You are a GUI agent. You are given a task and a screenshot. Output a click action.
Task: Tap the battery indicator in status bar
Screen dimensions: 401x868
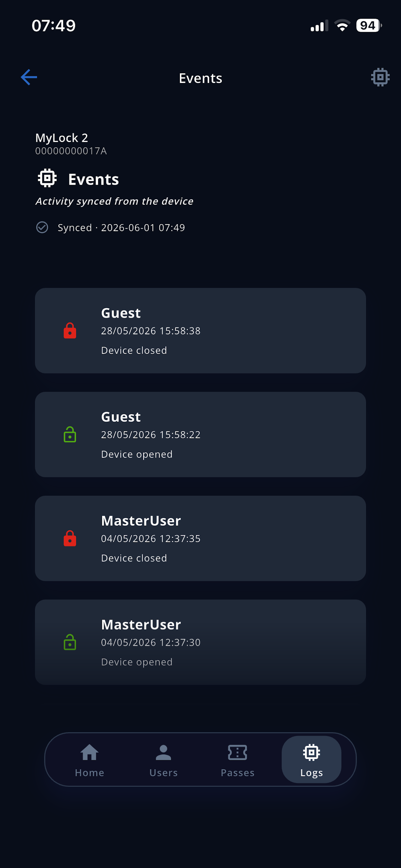(x=369, y=25)
